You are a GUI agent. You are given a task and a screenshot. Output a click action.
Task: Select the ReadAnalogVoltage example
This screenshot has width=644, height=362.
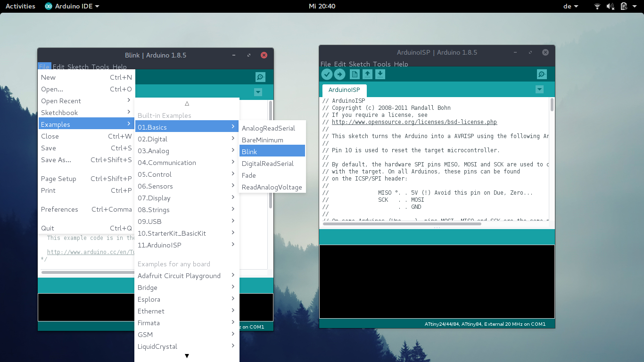272,187
